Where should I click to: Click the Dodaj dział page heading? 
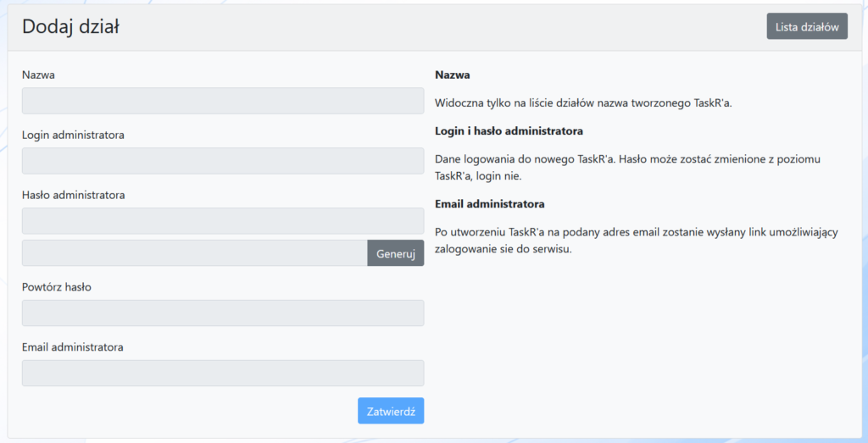click(x=70, y=27)
